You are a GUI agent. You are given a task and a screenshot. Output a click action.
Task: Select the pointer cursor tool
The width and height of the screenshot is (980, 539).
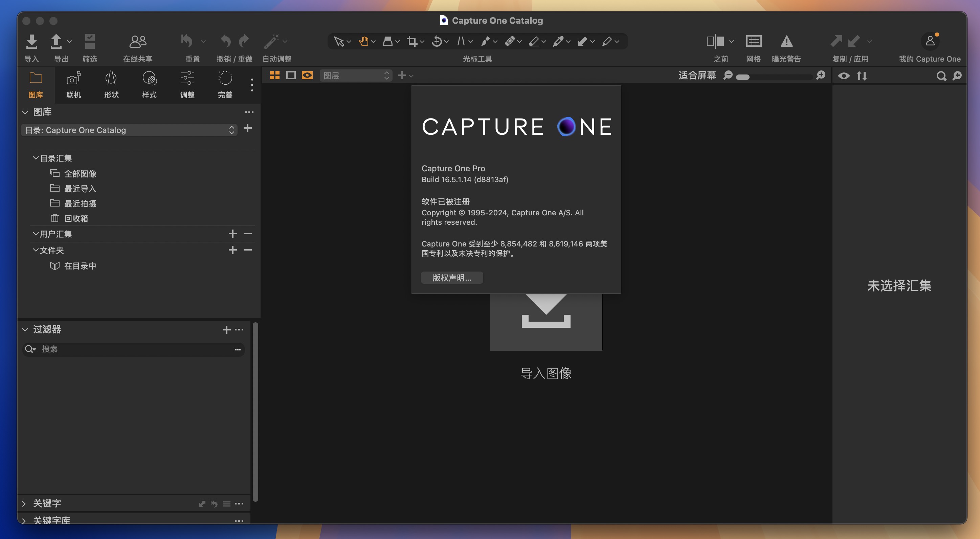pyautogui.click(x=338, y=41)
